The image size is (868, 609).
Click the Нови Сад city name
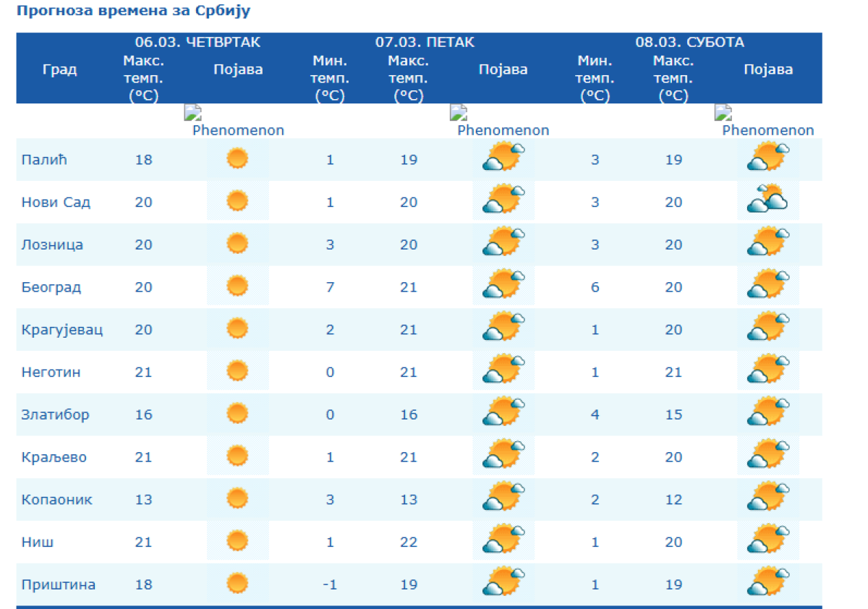[x=56, y=202]
